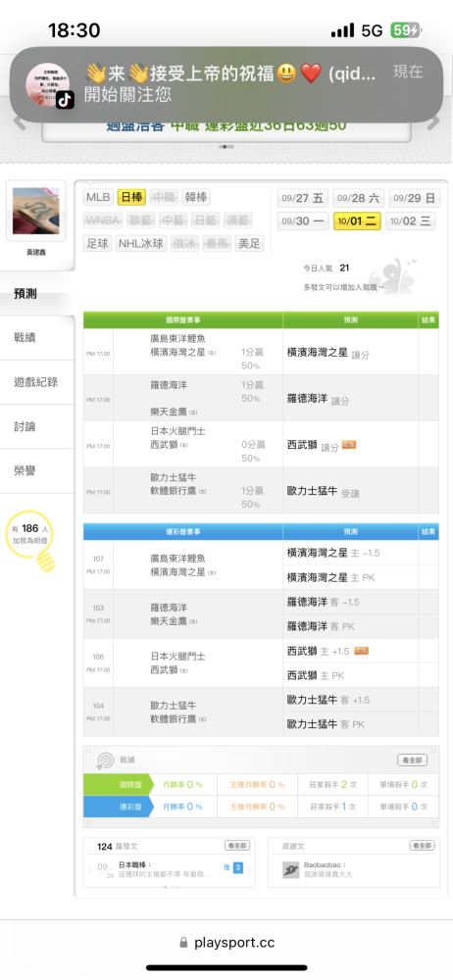The width and height of the screenshot is (453, 980).
Task: Click the banner carousel page dots
Action: point(226,147)
